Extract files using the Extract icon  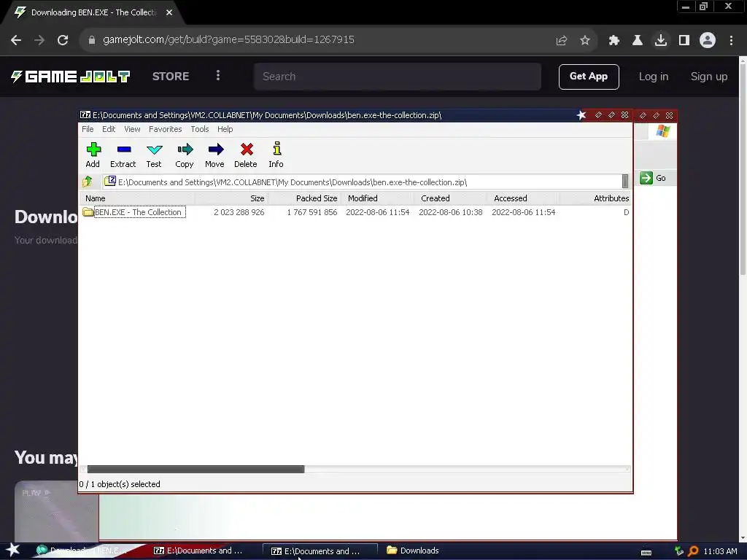[123, 155]
